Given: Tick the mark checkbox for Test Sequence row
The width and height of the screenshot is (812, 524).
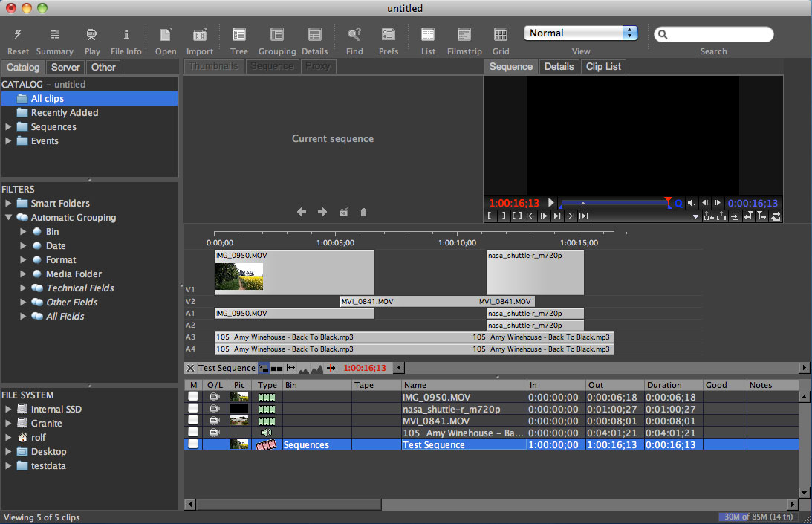Looking at the screenshot, I should pyautogui.click(x=193, y=444).
